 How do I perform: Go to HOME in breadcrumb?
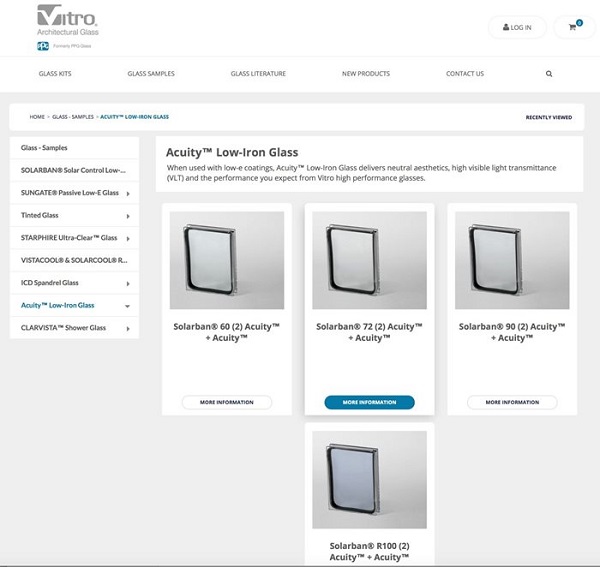click(37, 117)
